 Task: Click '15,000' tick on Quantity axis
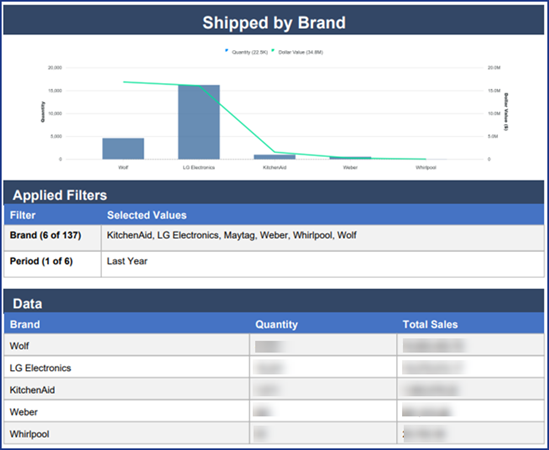(x=55, y=91)
